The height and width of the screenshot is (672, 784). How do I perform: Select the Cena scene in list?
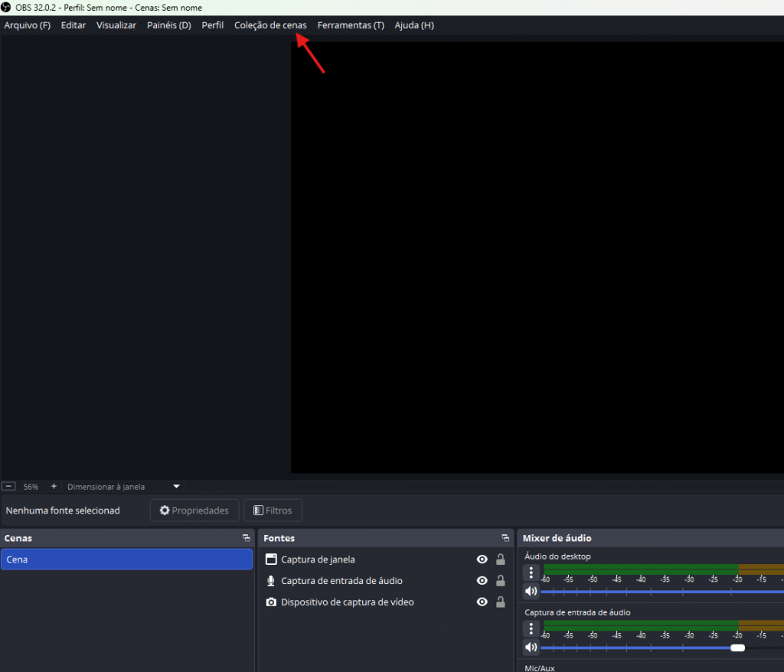(126, 559)
